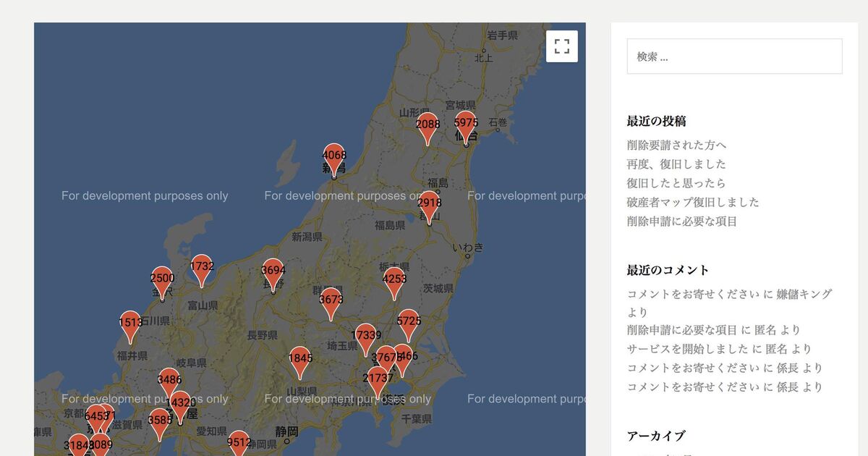Click the 1845 marker in Yamanashi
This screenshot has width=868, height=456.
point(300,361)
